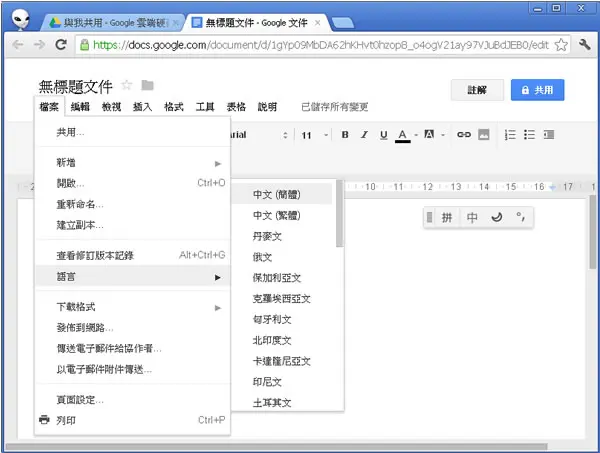Toggle the 中 Chinese/English input mode button
Viewport: 600px width, 453px height.
[x=472, y=217]
